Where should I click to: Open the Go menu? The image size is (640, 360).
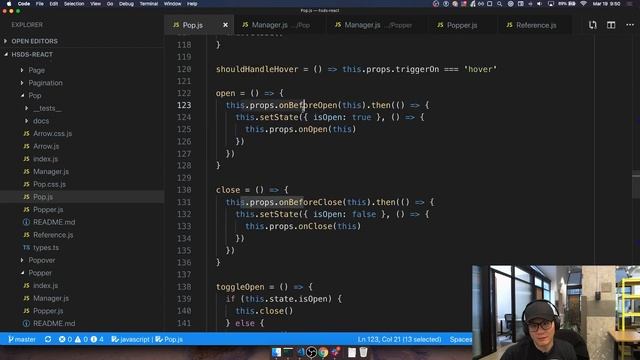click(110, 4)
